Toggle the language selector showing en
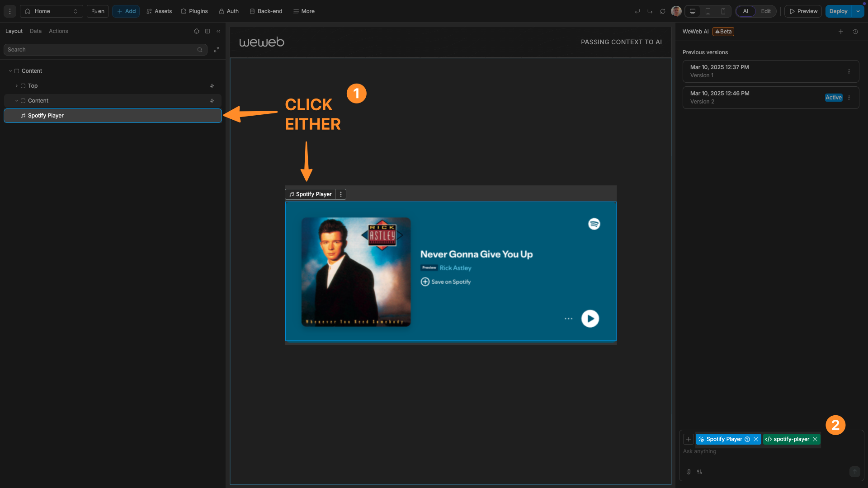 click(97, 11)
